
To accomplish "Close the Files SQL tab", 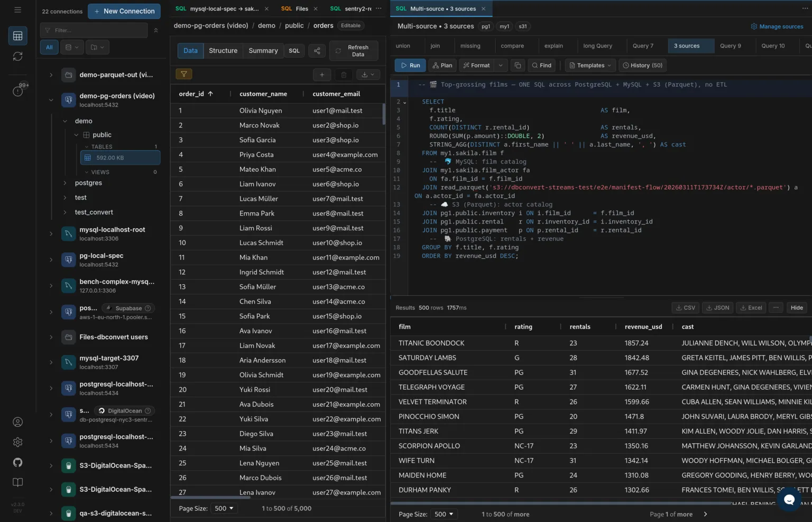I will click(x=316, y=9).
